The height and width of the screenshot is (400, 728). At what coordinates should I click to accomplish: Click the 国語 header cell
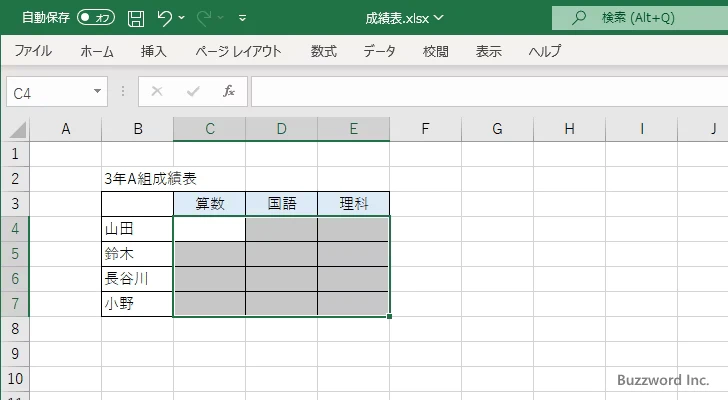coord(281,204)
